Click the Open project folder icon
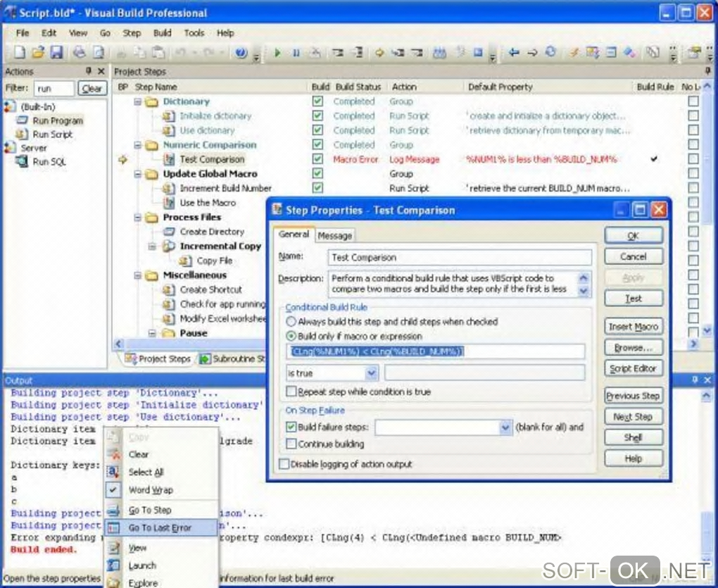The height and width of the screenshot is (588, 718). click(x=38, y=52)
